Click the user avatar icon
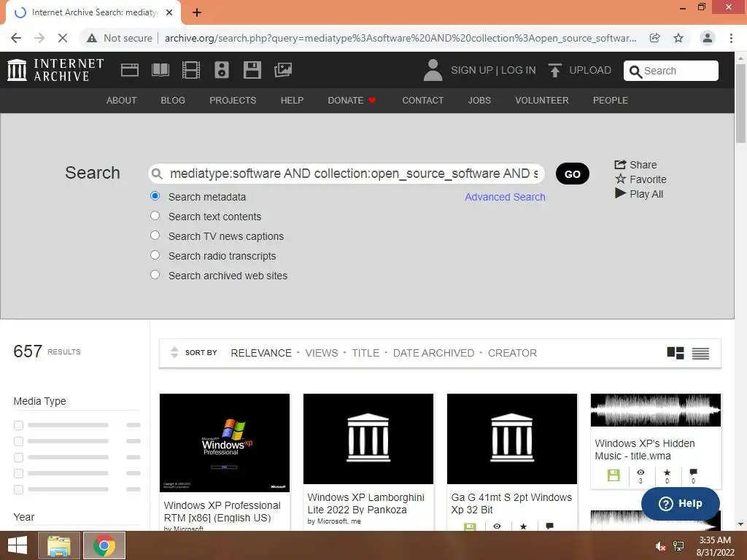The height and width of the screenshot is (560, 747). pos(433,70)
